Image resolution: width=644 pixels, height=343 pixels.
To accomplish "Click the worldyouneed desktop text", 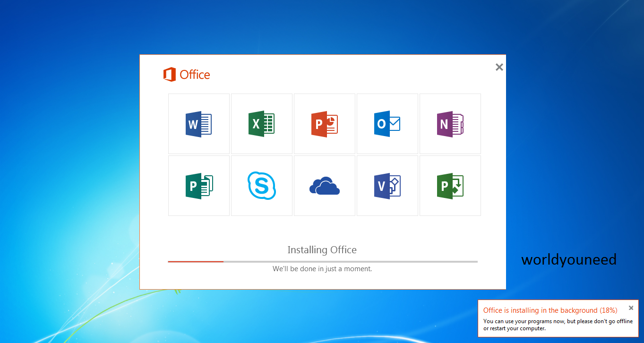I will click(569, 259).
